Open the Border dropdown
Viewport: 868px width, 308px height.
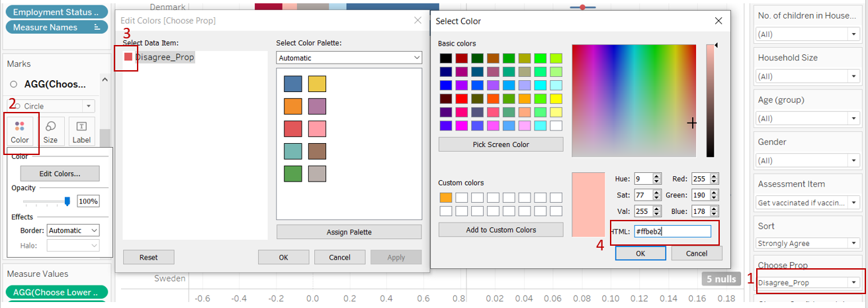click(x=73, y=231)
